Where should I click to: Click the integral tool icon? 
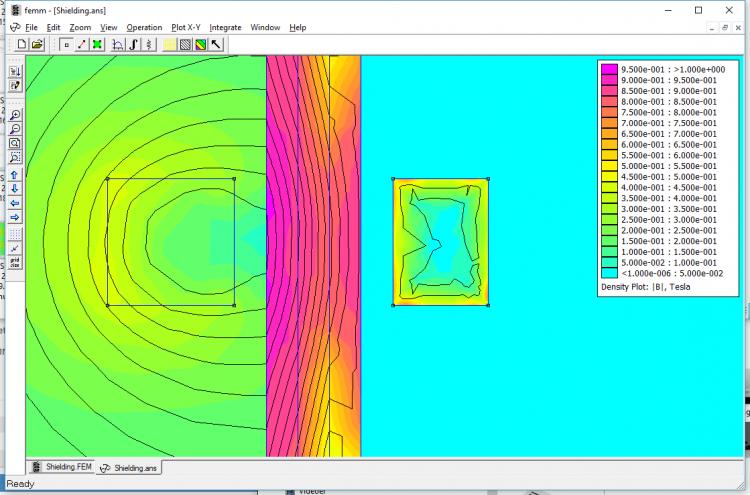[133, 44]
